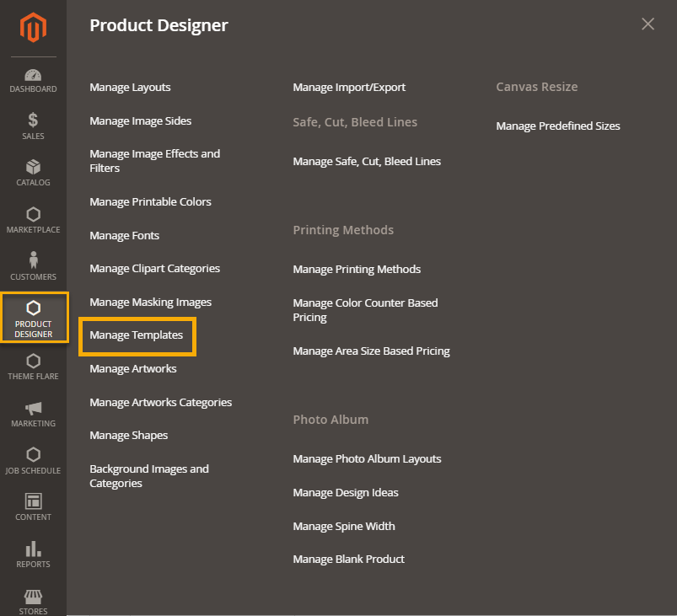Open the Marketplace sidebar icon
The height and width of the screenshot is (616, 677).
click(x=33, y=215)
